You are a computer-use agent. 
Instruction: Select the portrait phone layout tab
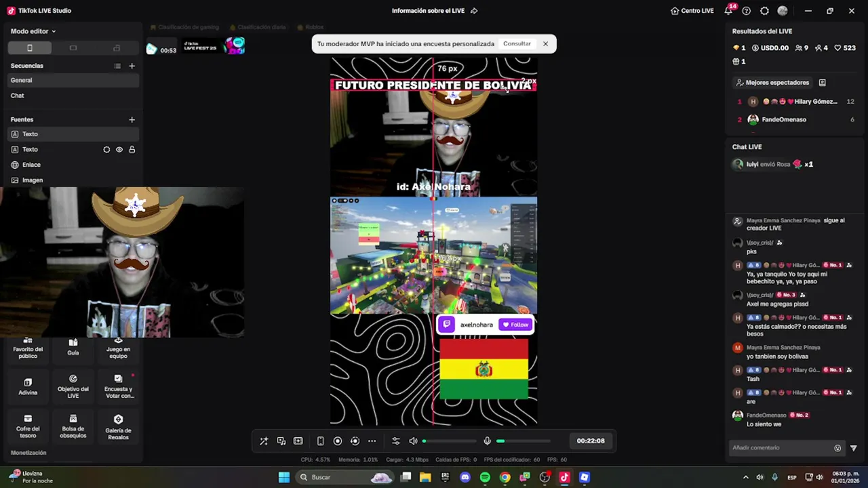pyautogui.click(x=29, y=48)
